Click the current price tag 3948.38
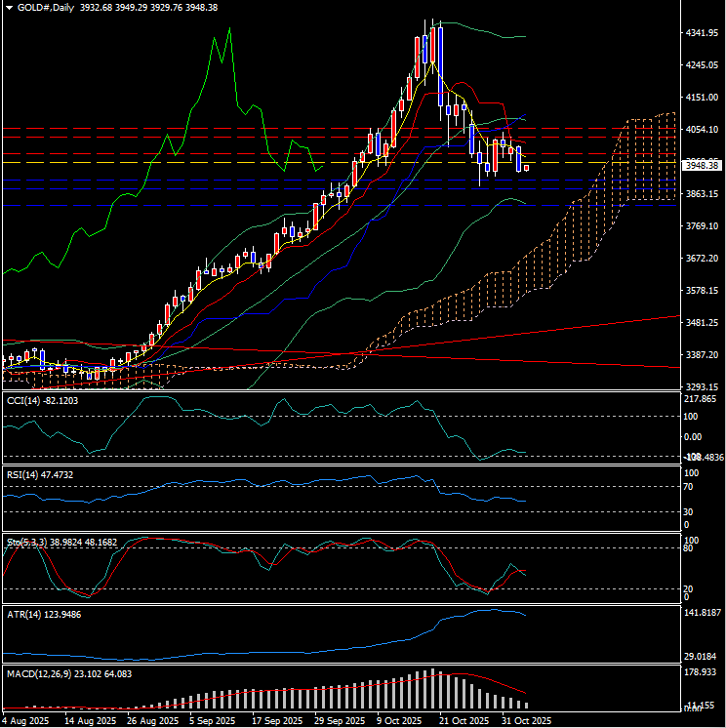 (703, 166)
